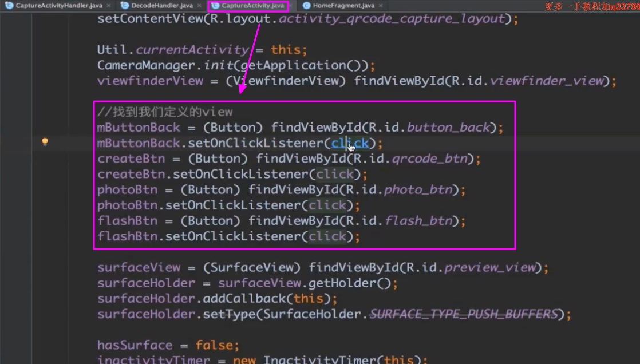Close the HomeFragment.java tab
This screenshot has width=640, height=364.
pyautogui.click(x=381, y=5)
